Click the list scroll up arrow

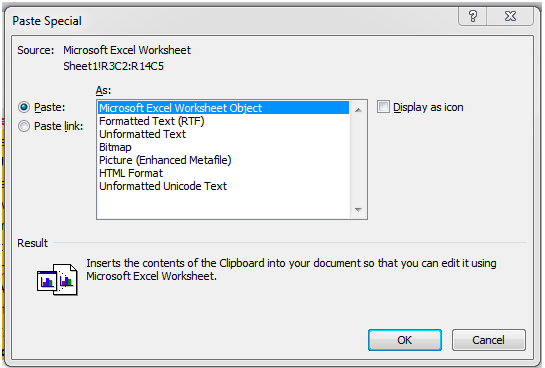click(x=358, y=110)
